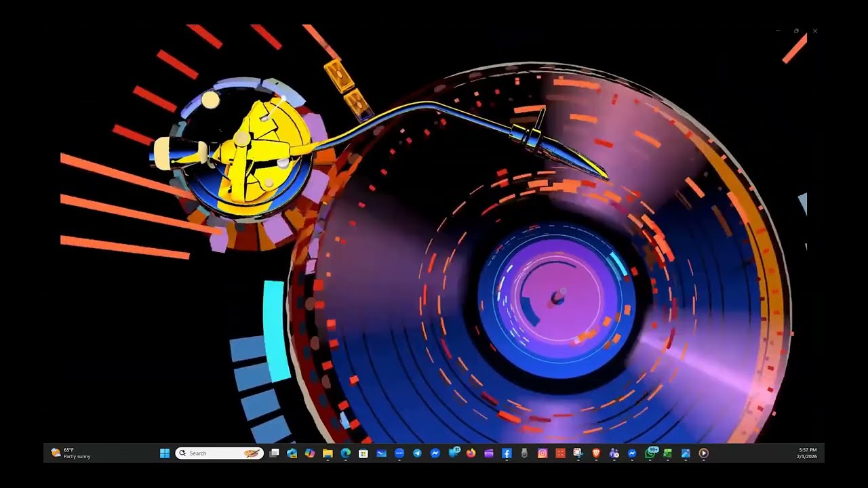The width and height of the screenshot is (868, 488).
Task: Show the weather widget, 65°F Partly sunny
Action: (71, 453)
